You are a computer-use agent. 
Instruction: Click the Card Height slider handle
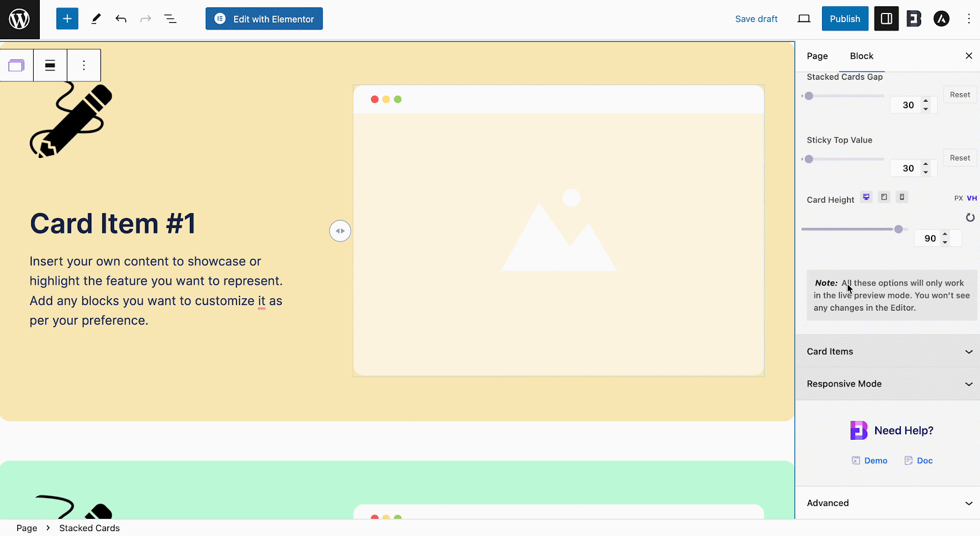pyautogui.click(x=899, y=229)
